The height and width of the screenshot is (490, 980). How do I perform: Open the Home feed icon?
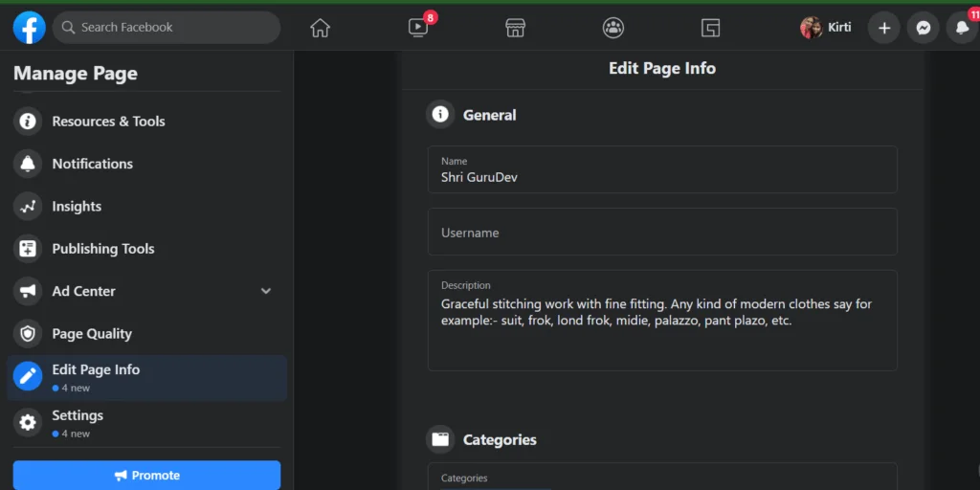click(320, 28)
